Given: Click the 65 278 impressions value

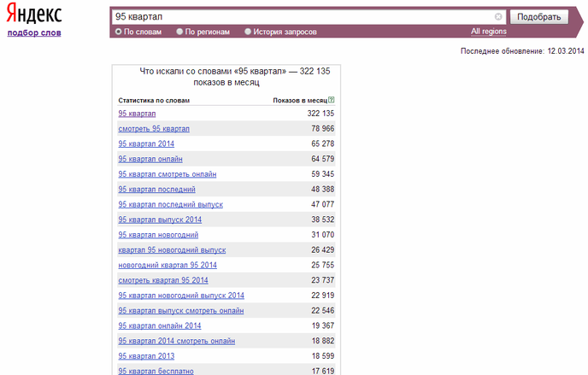Looking at the screenshot, I should tap(322, 144).
